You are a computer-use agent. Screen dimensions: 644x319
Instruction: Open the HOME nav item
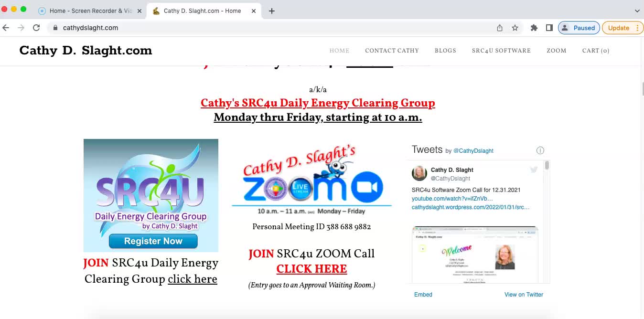(x=339, y=51)
